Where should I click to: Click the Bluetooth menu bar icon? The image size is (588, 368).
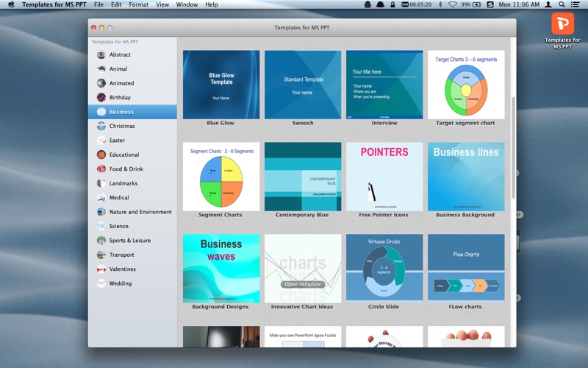[x=440, y=4]
